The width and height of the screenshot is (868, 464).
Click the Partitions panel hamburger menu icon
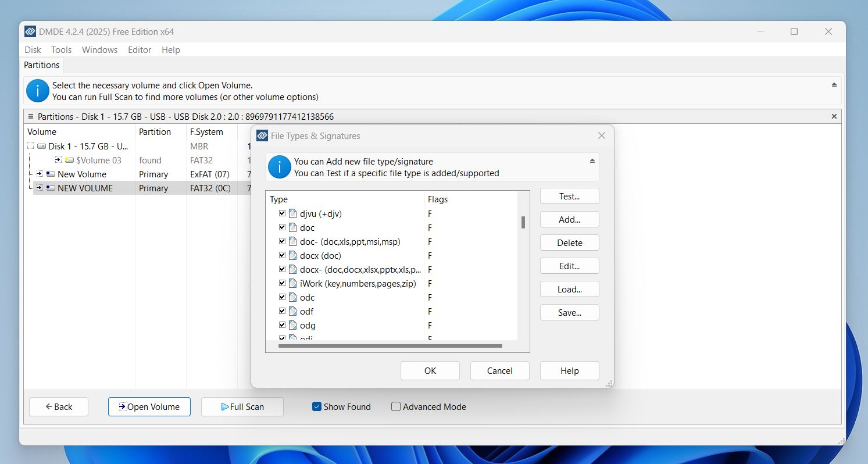(x=31, y=116)
